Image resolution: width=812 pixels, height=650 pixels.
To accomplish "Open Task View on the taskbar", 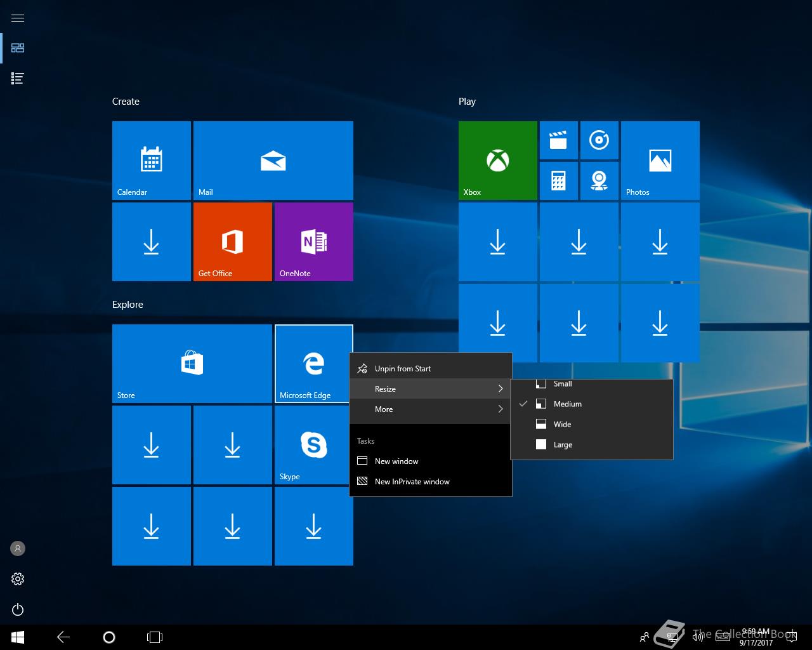I will coord(155,637).
